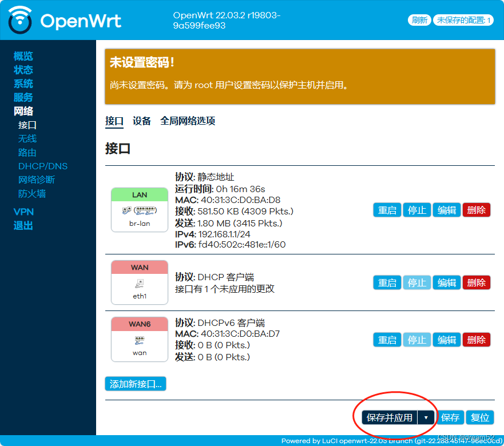Viewport: 504px width, 446px height.
Task: Click the eth1 device label
Action: tap(140, 296)
